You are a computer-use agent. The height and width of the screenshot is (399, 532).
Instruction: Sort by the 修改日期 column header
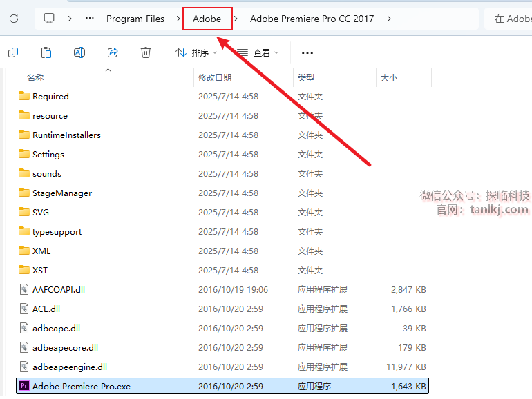point(214,77)
